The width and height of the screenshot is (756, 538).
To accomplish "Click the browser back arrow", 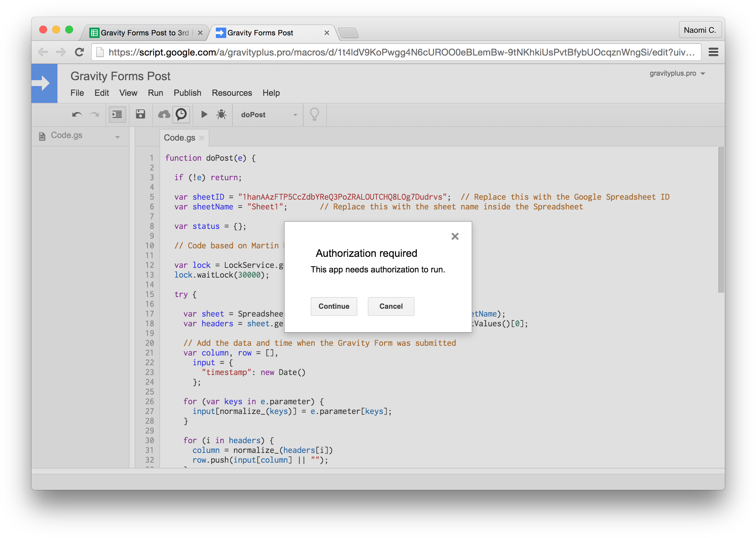I will (x=43, y=52).
